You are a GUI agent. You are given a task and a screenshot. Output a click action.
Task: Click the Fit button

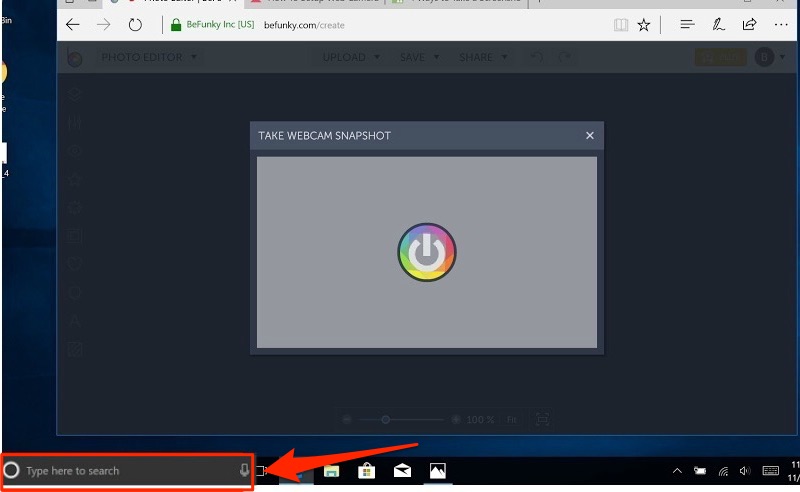511,420
